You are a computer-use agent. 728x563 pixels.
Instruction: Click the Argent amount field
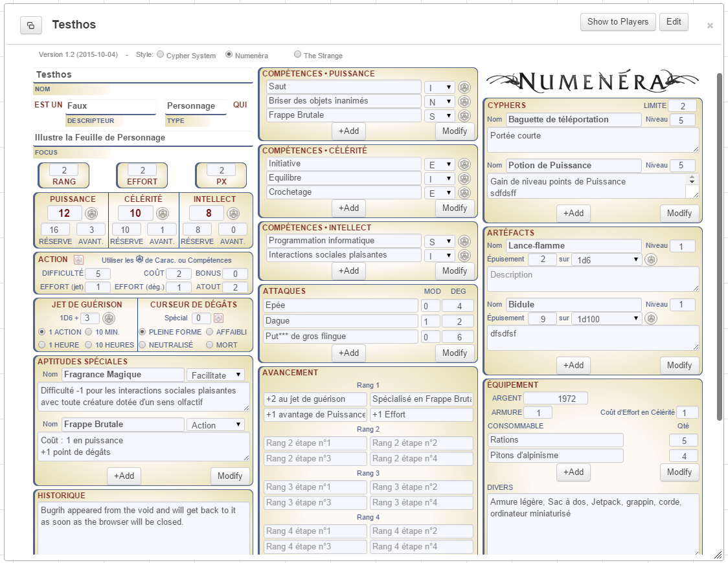pos(555,399)
